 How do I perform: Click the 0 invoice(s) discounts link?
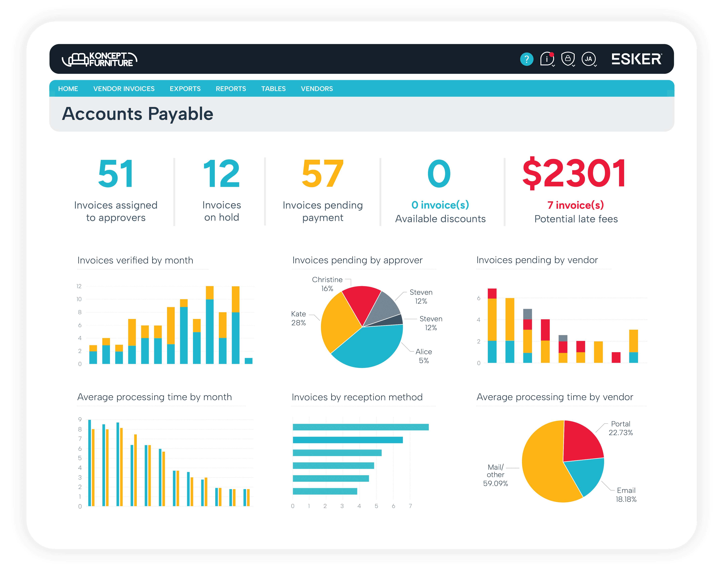[440, 205]
